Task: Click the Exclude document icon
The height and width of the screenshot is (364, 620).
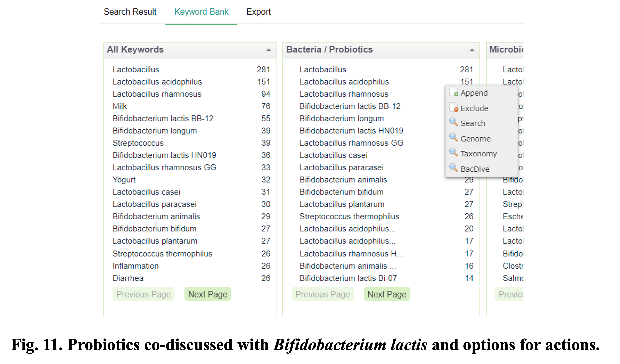Action: [x=454, y=107]
